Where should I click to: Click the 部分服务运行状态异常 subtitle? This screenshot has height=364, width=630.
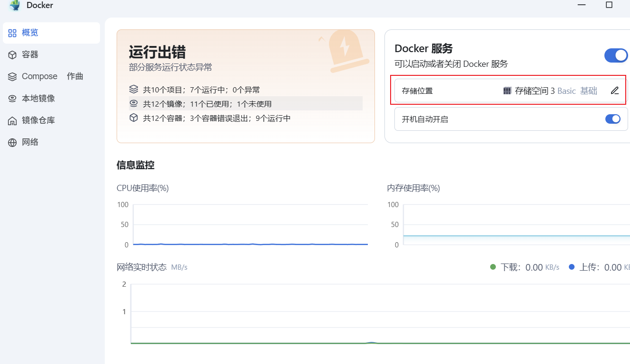click(x=171, y=67)
